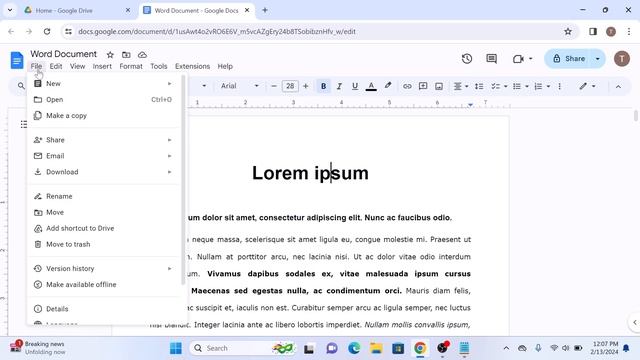
Task: Open the Edit menu
Action: click(56, 66)
